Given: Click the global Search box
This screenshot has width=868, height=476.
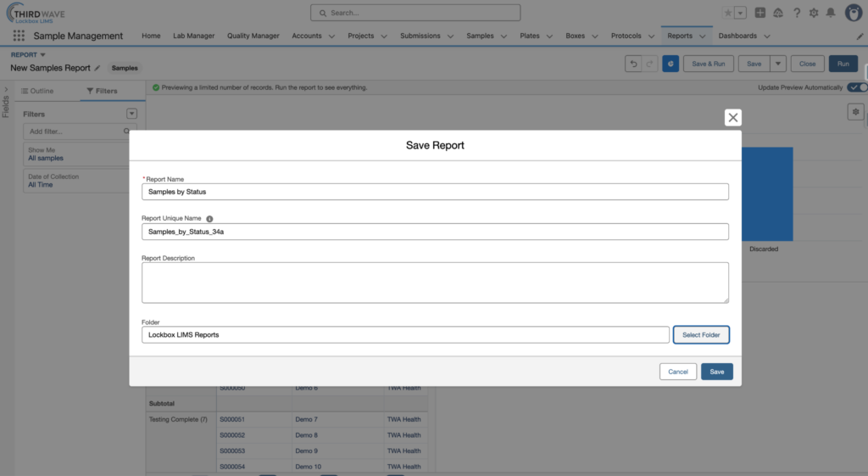Looking at the screenshot, I should point(415,13).
